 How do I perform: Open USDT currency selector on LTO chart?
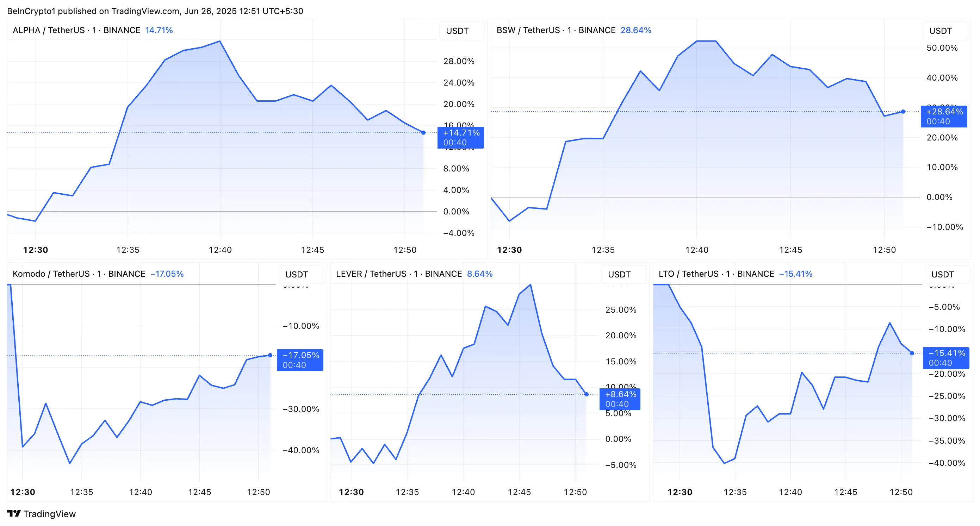coord(942,274)
